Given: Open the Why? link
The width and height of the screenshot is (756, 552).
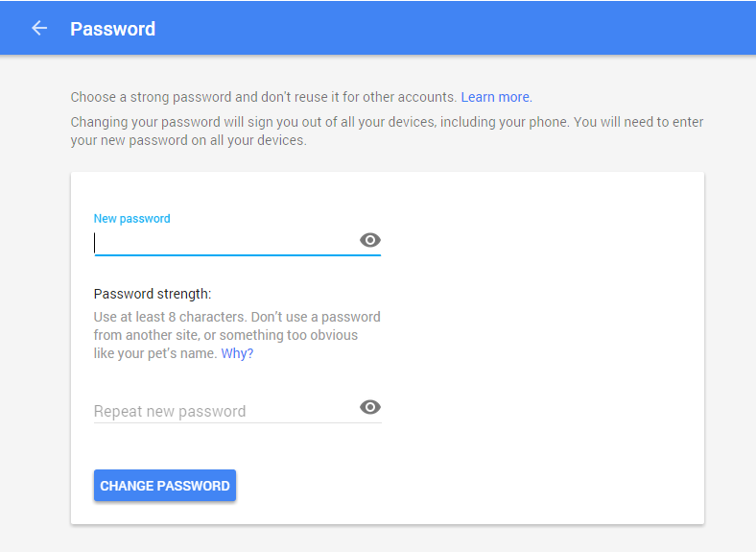Looking at the screenshot, I should pyautogui.click(x=237, y=353).
